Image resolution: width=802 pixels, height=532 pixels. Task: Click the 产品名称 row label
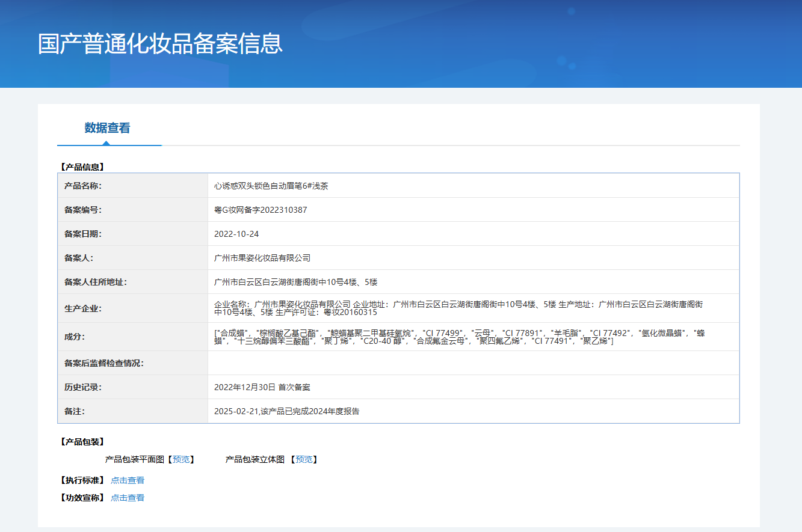click(83, 186)
